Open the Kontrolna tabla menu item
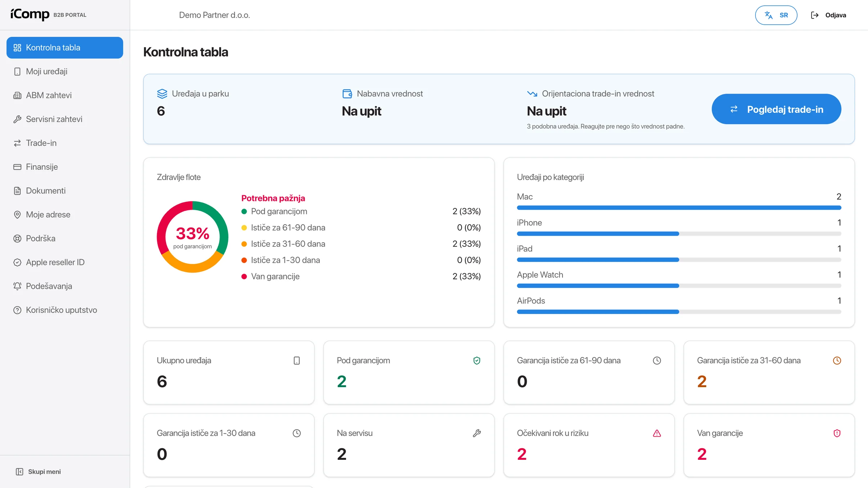 (x=65, y=48)
